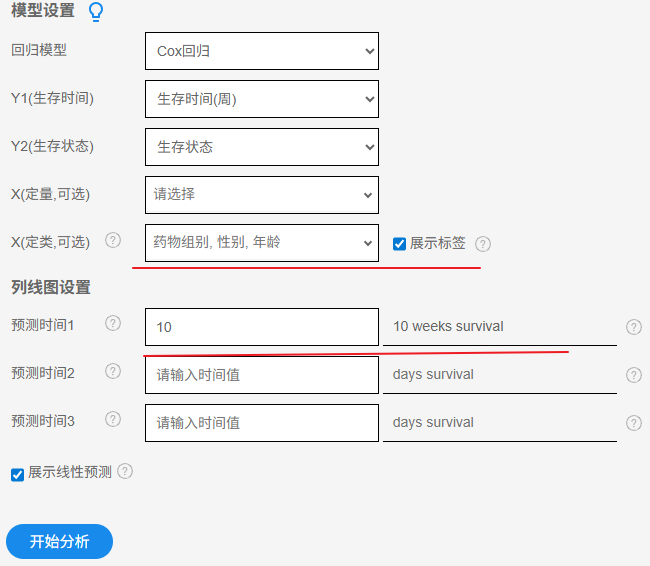Screen dimensions: 650x566
Task: Click the 预测时间3 time value input
Action: click(261, 423)
